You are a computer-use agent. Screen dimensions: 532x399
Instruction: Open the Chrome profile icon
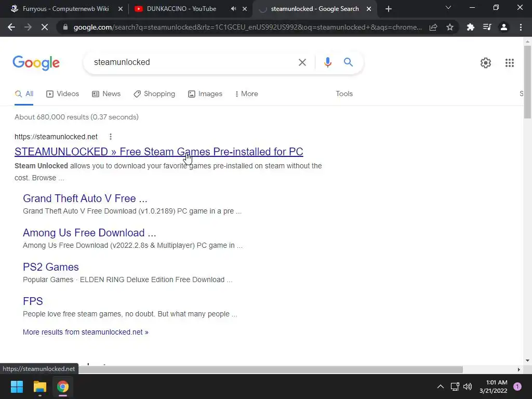(x=504, y=27)
